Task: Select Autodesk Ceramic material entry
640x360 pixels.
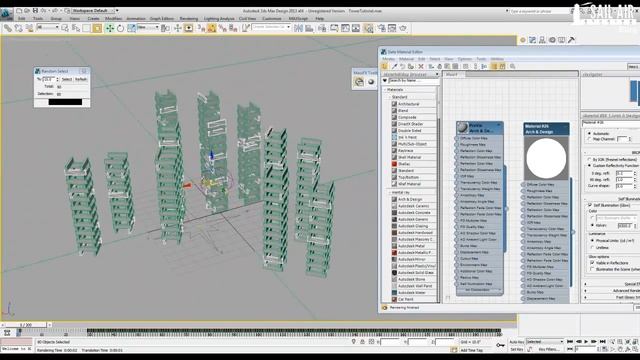Action: tap(413, 206)
